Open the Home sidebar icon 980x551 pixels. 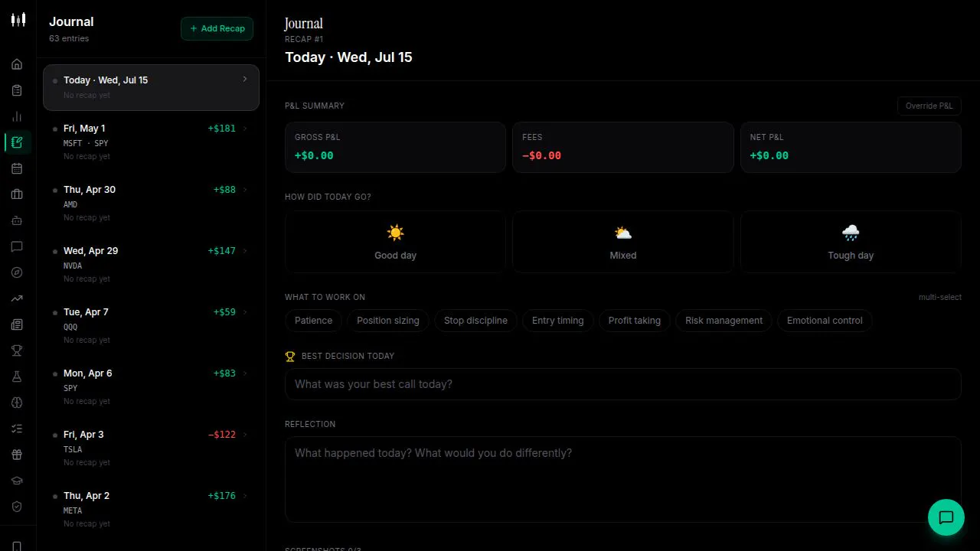(17, 64)
